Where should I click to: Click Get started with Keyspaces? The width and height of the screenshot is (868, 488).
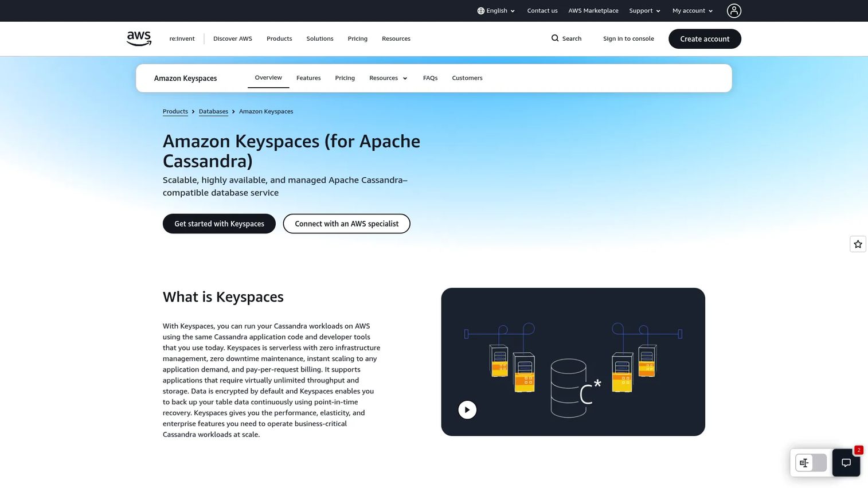(219, 224)
